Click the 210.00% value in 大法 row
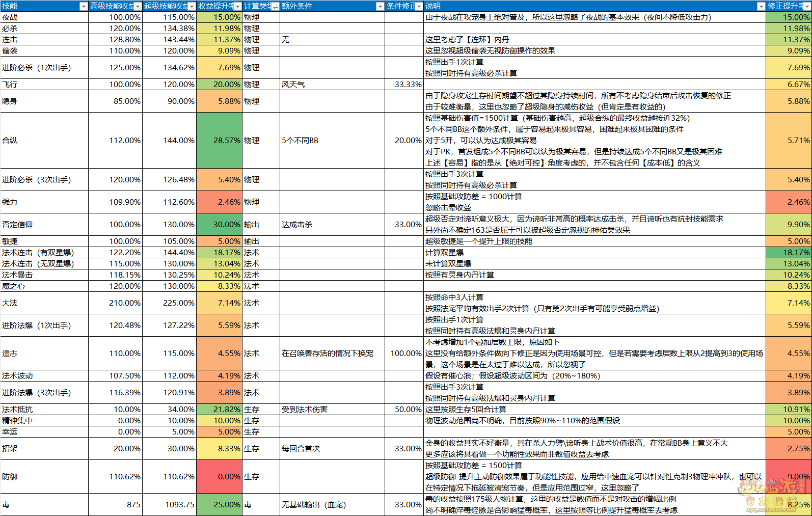812x516 pixels. pos(115,303)
